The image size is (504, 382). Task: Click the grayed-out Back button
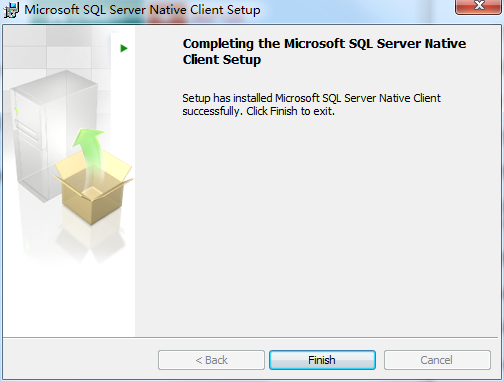click(x=211, y=360)
